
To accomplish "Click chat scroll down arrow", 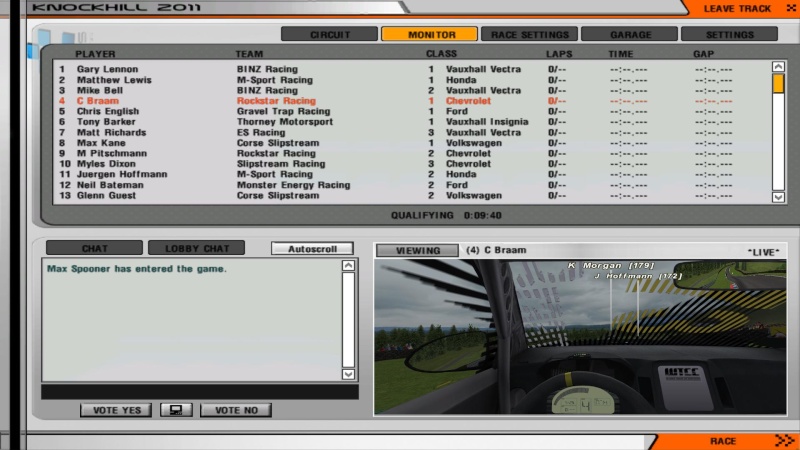I will coord(348,374).
